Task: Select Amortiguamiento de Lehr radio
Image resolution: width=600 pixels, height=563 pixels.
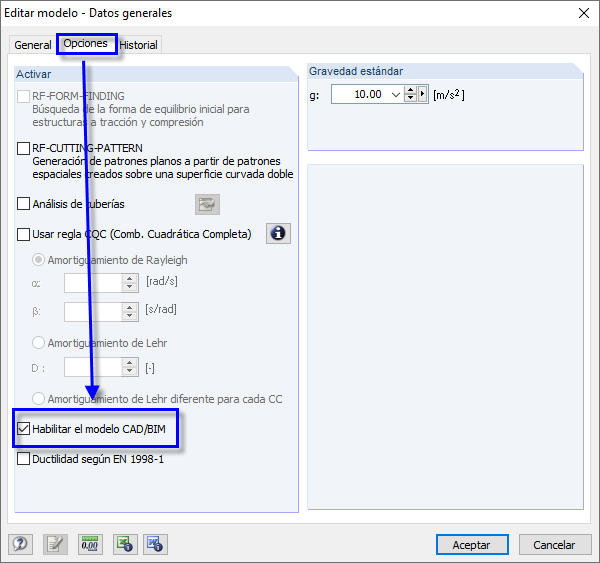Action: (x=38, y=343)
